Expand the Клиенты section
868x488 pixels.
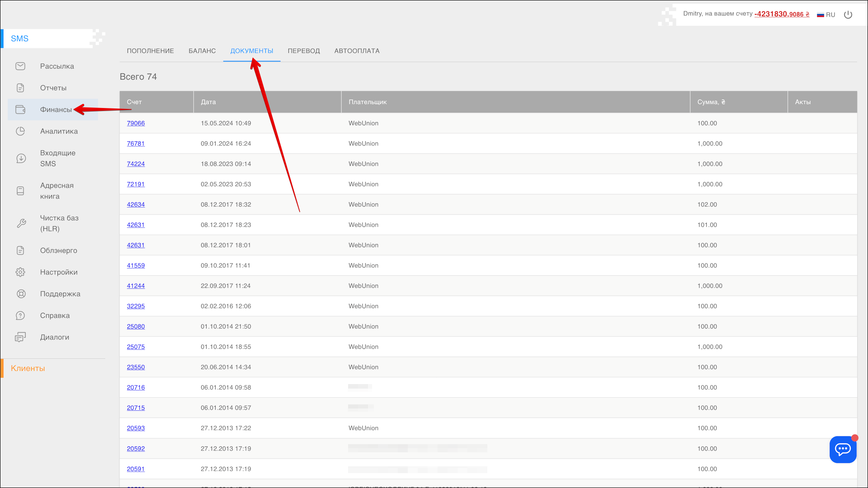(28, 369)
